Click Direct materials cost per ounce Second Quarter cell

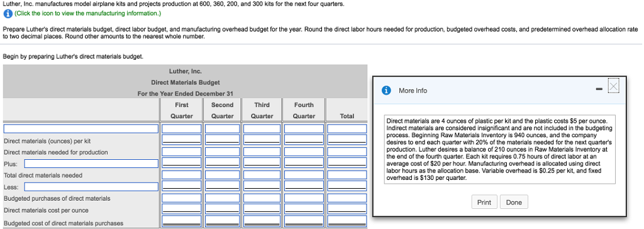pos(222,209)
